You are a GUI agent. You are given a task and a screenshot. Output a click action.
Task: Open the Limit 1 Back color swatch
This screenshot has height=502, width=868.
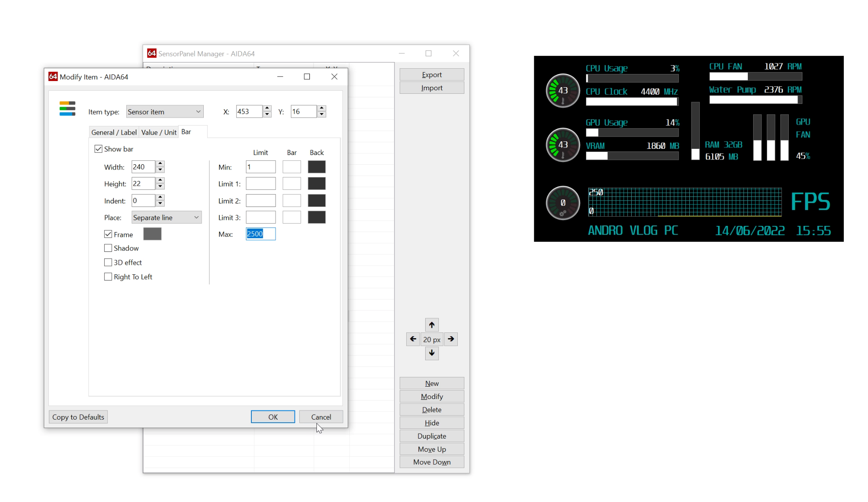316,184
